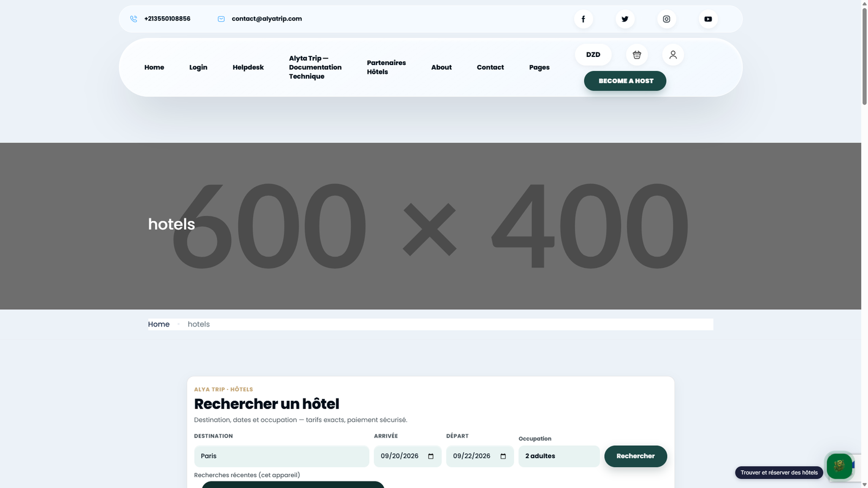Click the contact@alyatrip.com email link
The height and width of the screenshot is (488, 868).
[x=267, y=19]
